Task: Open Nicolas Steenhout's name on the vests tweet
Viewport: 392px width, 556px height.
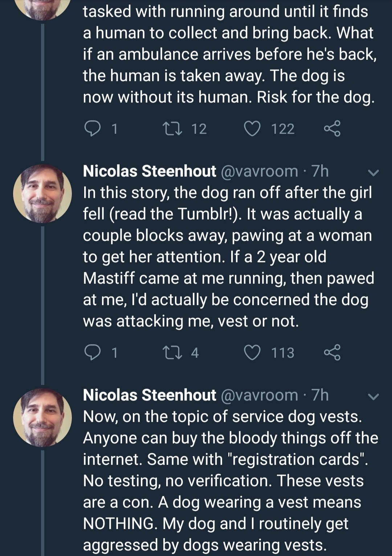Action: pos(150,395)
